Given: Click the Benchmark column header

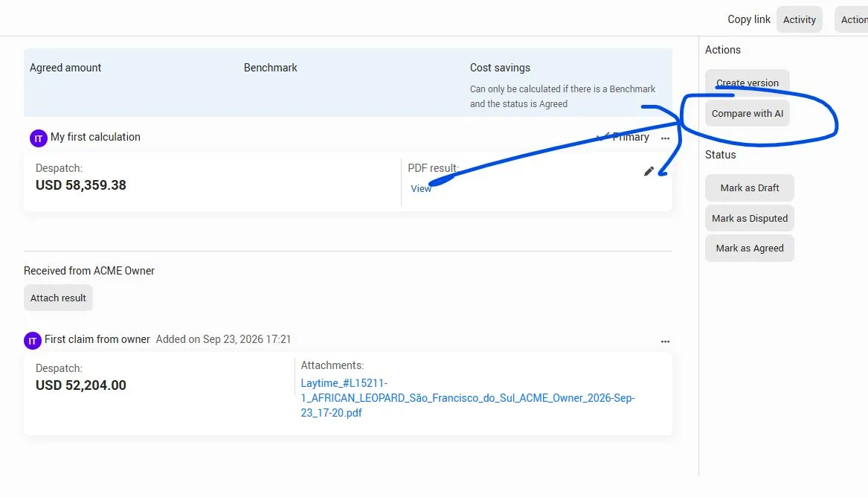Looking at the screenshot, I should (270, 68).
